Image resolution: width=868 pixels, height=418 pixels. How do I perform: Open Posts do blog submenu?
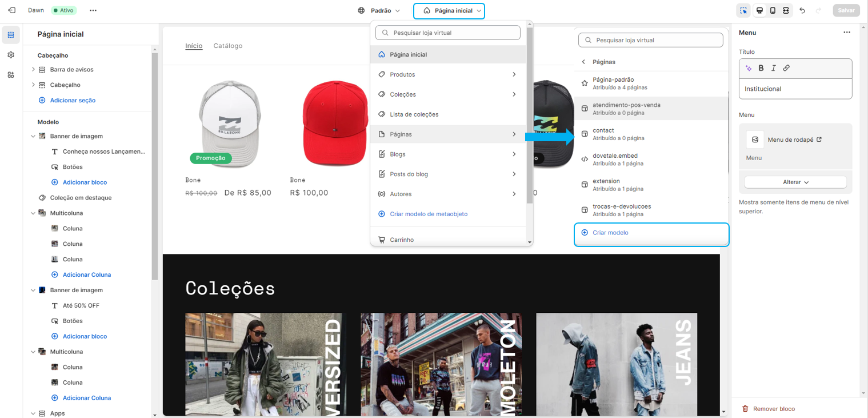(448, 174)
